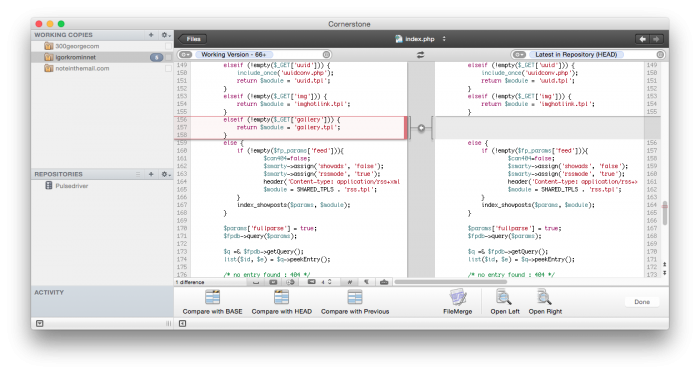Swap the compared versions using center arrows
The height and width of the screenshot is (374, 700).
click(421, 55)
